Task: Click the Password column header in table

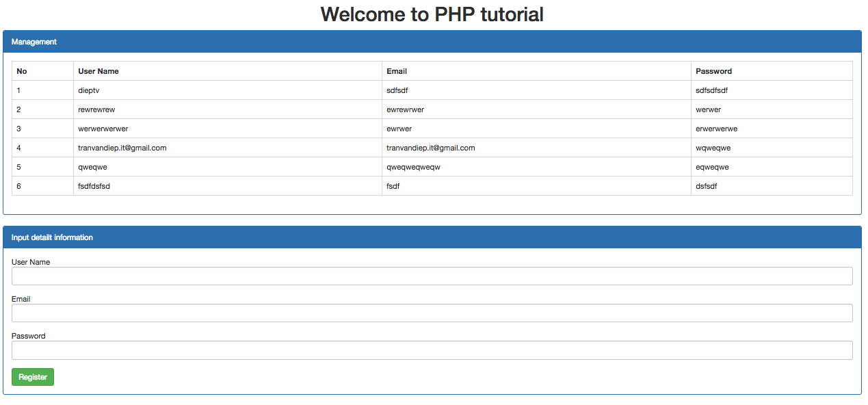Action: [x=713, y=71]
